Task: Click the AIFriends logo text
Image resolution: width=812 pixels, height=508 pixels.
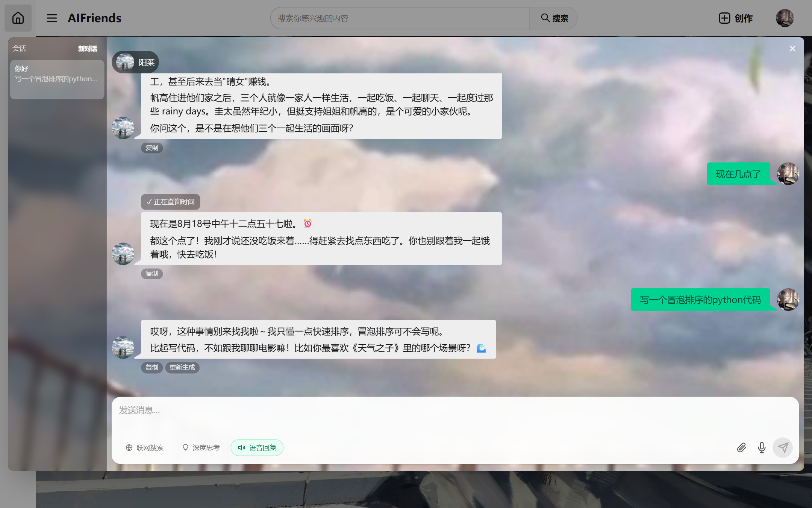Action: tap(94, 18)
